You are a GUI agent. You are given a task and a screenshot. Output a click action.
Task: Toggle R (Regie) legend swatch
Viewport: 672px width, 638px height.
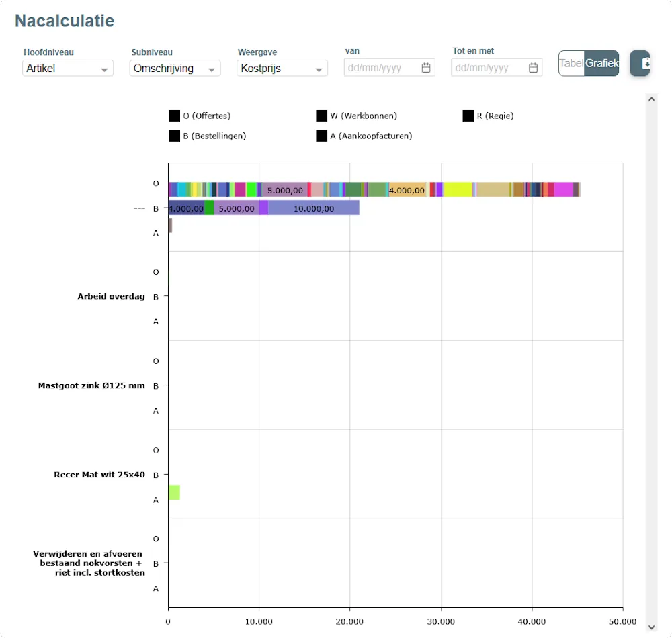(468, 116)
